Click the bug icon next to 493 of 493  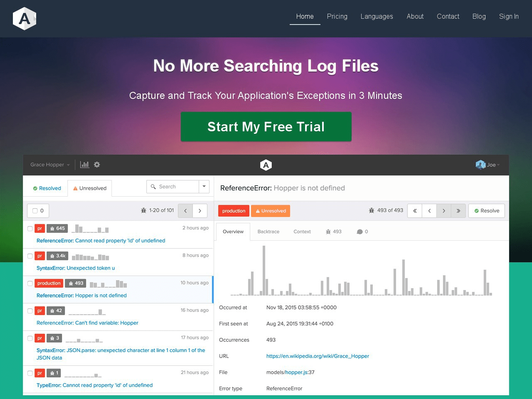tap(372, 210)
